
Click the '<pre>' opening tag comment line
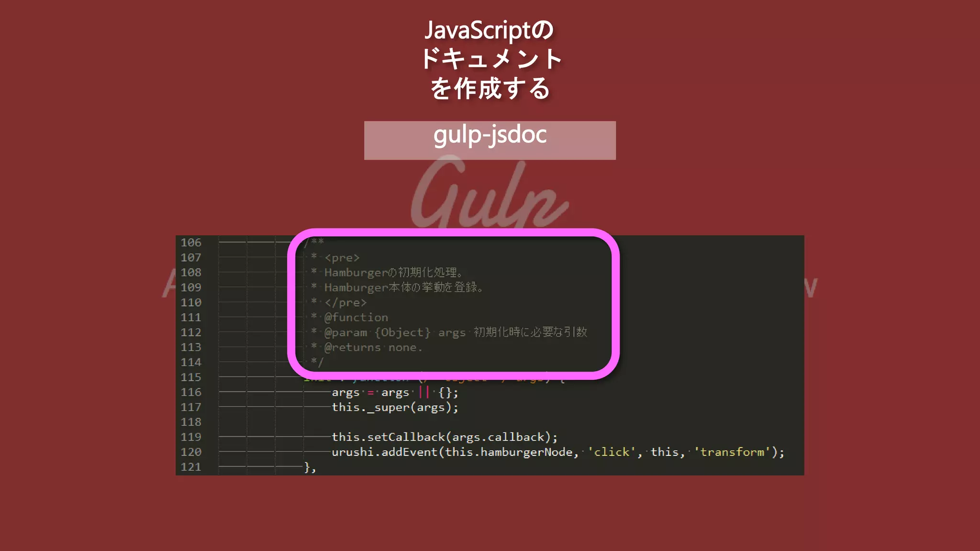335,258
